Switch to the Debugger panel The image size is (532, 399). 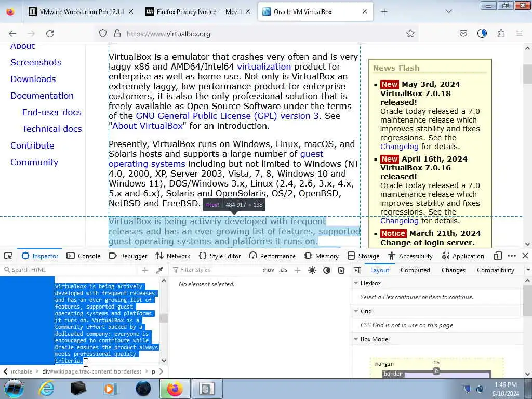(x=128, y=256)
